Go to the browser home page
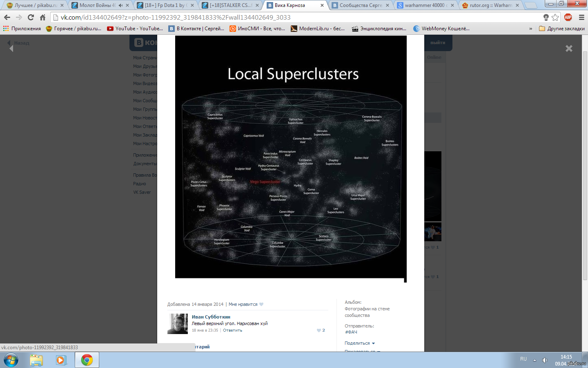The height and width of the screenshot is (368, 588). [42, 17]
